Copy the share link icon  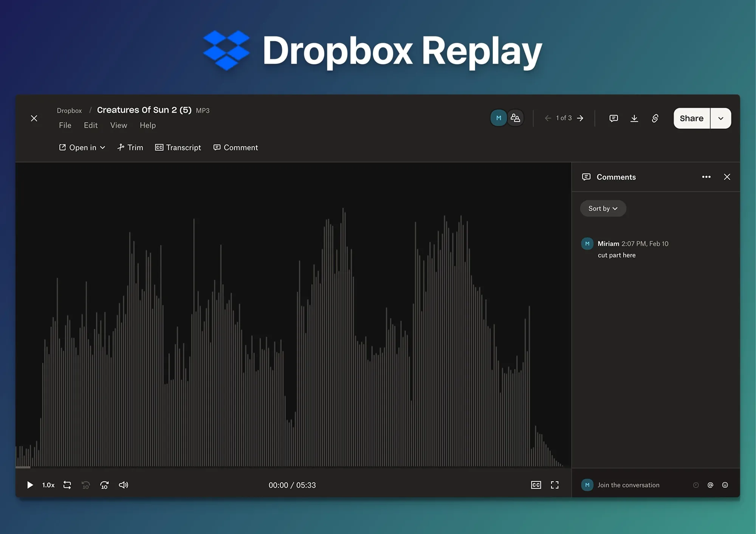coord(655,118)
